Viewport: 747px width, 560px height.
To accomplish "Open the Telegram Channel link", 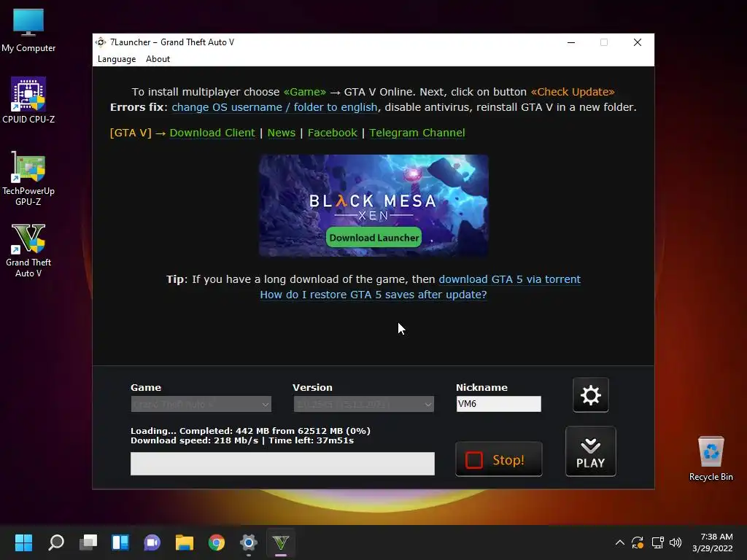I will point(417,133).
